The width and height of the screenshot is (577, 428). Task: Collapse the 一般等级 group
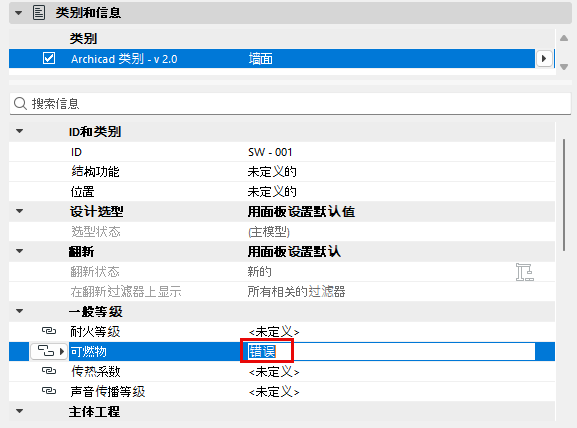pos(20,311)
